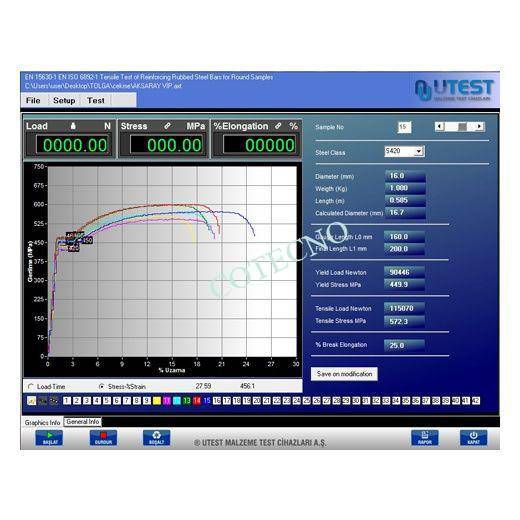
Task: Click the Save on modification button
Action: [x=344, y=374]
